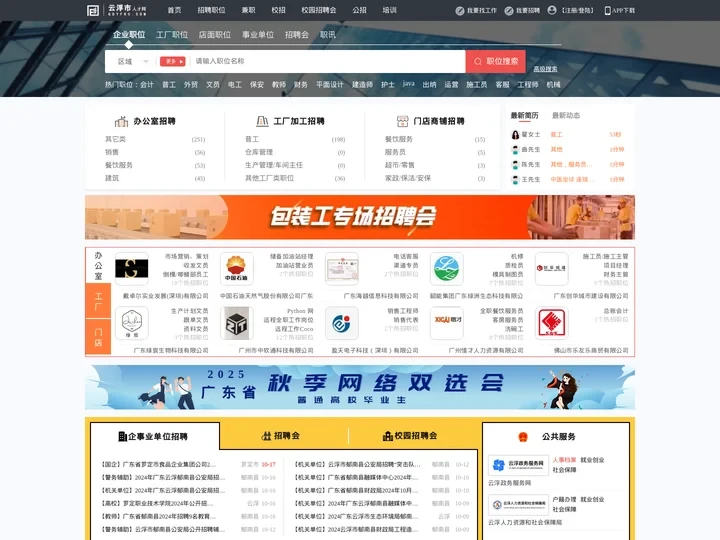Focus the job name search field
Viewport: 720px width, 540px height.
328,61
